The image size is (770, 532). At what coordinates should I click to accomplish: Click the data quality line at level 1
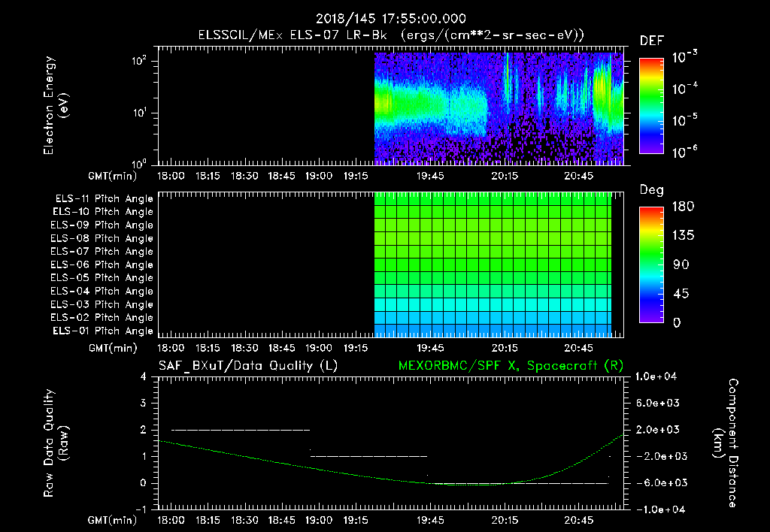[368, 456]
